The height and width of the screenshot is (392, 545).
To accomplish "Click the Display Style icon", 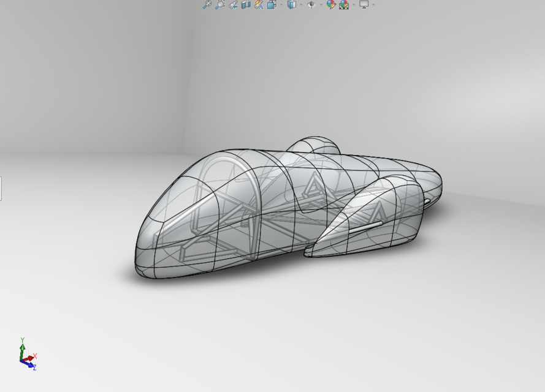I will click(x=292, y=4).
